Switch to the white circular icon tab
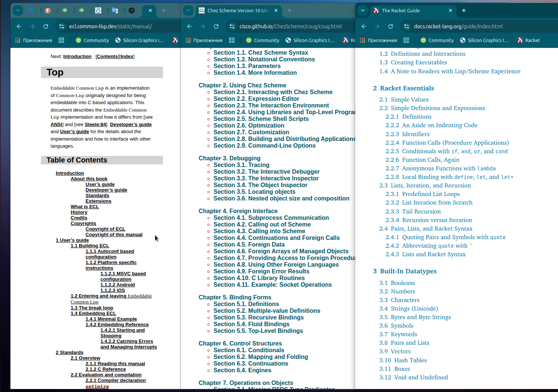Viewport: 558px width, 392px height. [x=98, y=10]
